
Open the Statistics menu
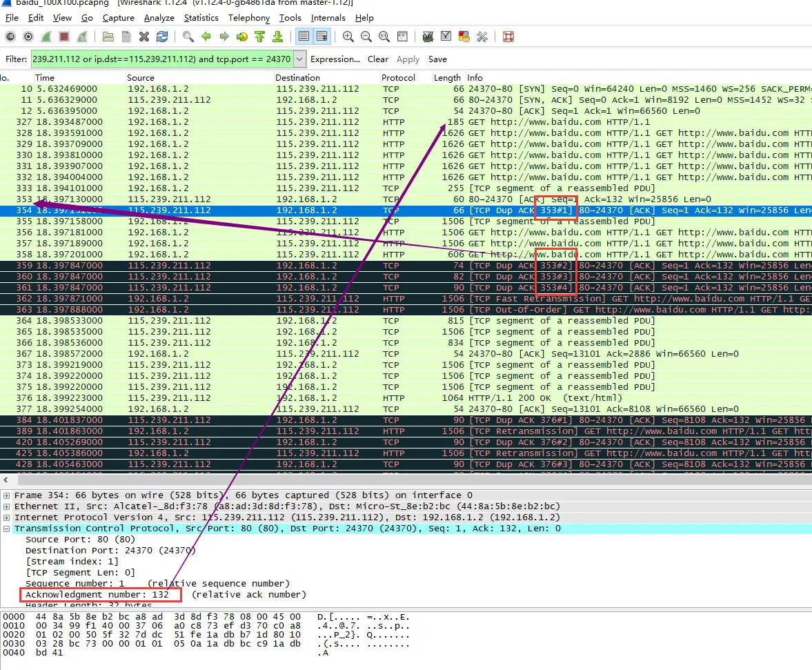[x=201, y=18]
